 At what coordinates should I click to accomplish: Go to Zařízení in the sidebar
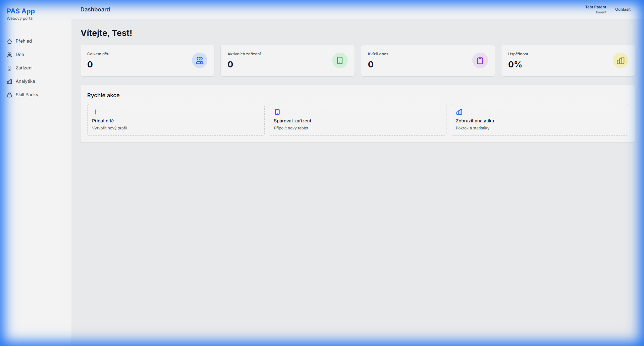point(36,68)
